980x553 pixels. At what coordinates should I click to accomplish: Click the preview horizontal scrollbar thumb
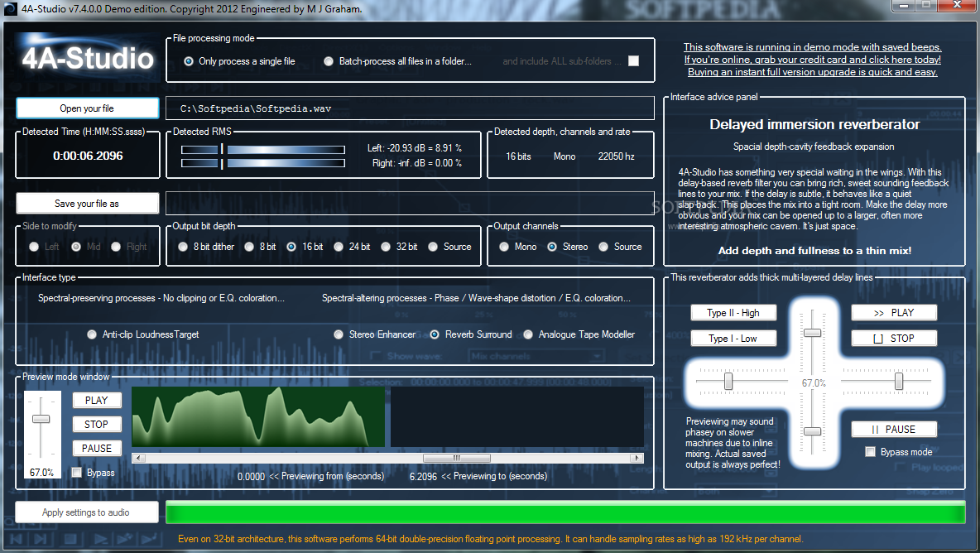456,458
